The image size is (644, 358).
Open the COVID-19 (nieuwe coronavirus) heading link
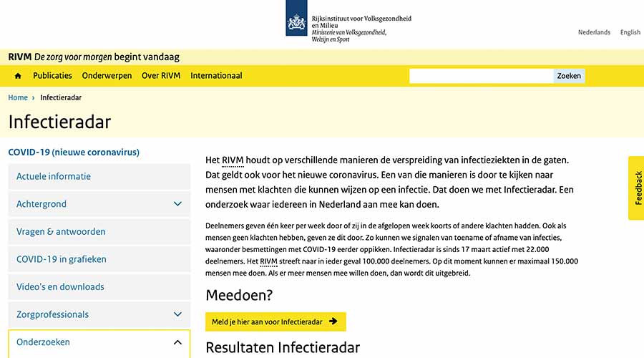click(74, 152)
